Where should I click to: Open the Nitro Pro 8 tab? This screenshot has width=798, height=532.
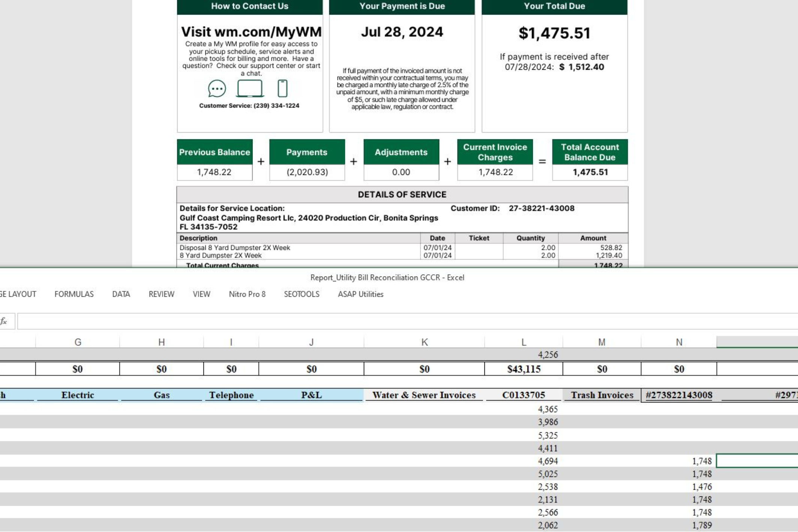click(247, 294)
